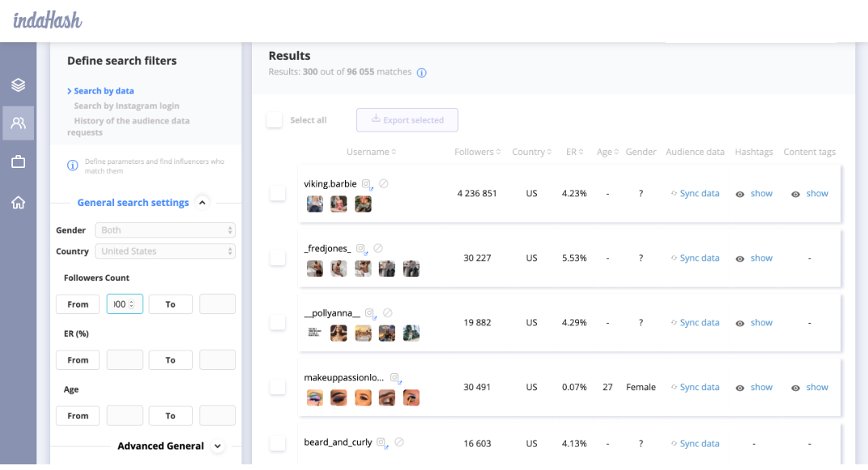Go to home icon in sidebar

(18, 203)
